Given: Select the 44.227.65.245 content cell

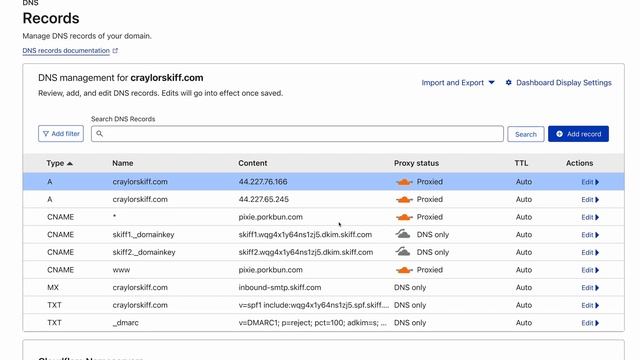Looking at the screenshot, I should coord(264,199).
